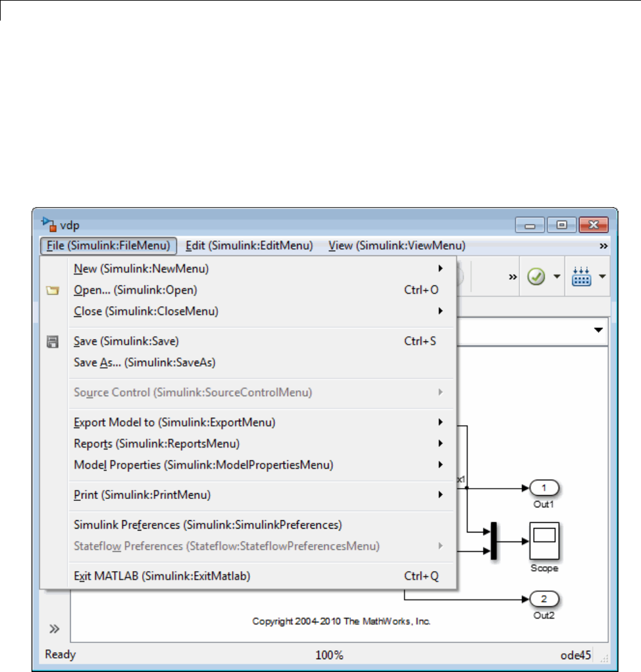Screen dimensions: 641x672
Task: Open dropdown arrow next to build icon
Action: tap(602, 277)
